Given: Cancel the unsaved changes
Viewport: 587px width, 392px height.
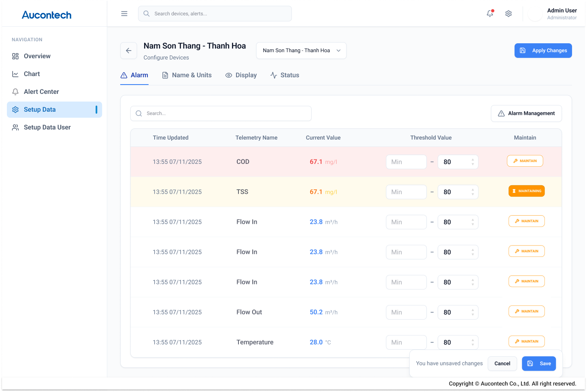Looking at the screenshot, I should tap(502, 364).
